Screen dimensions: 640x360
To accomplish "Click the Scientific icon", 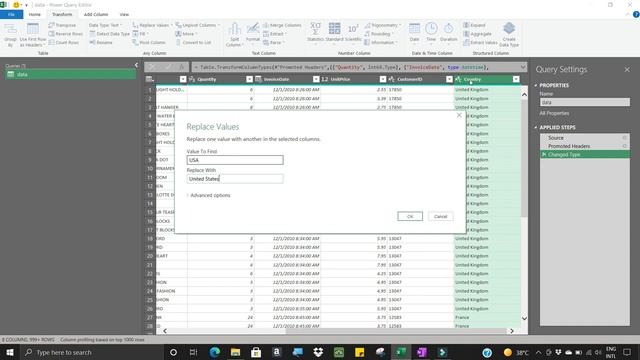I will pos(353,33).
